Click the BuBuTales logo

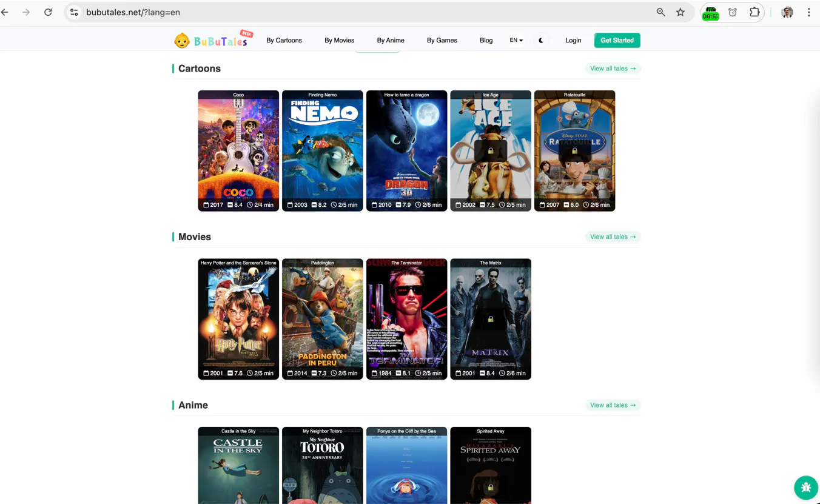point(212,40)
